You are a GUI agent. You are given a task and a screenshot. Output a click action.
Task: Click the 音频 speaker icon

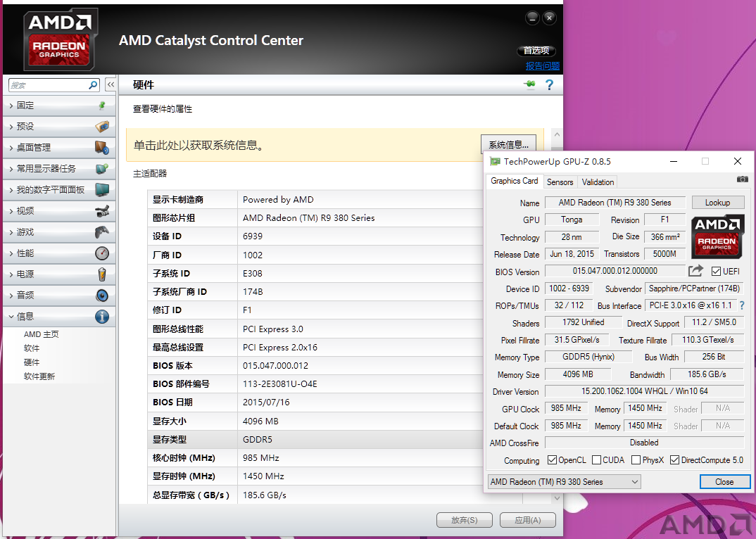pyautogui.click(x=102, y=295)
